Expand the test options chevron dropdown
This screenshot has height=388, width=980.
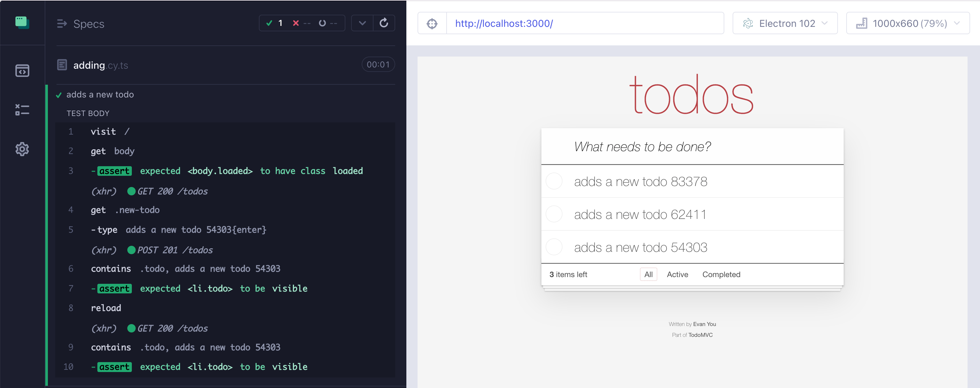(362, 23)
